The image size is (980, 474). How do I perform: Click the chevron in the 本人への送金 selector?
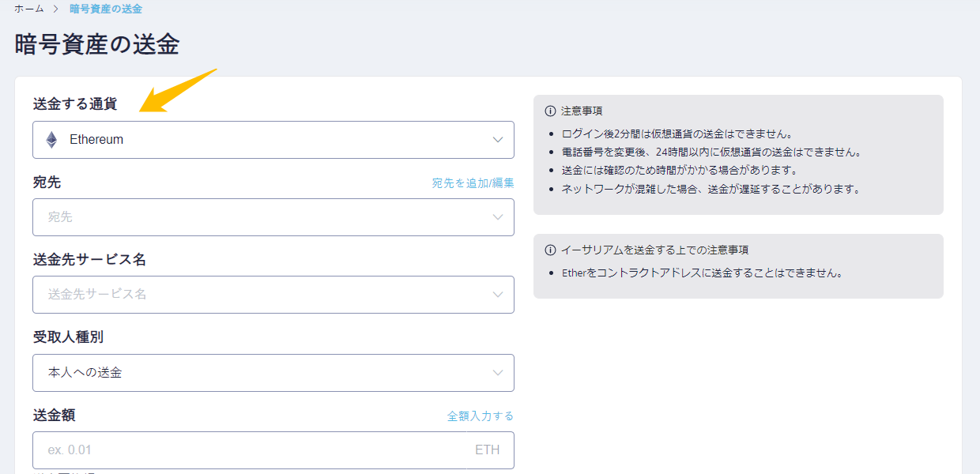click(498, 373)
